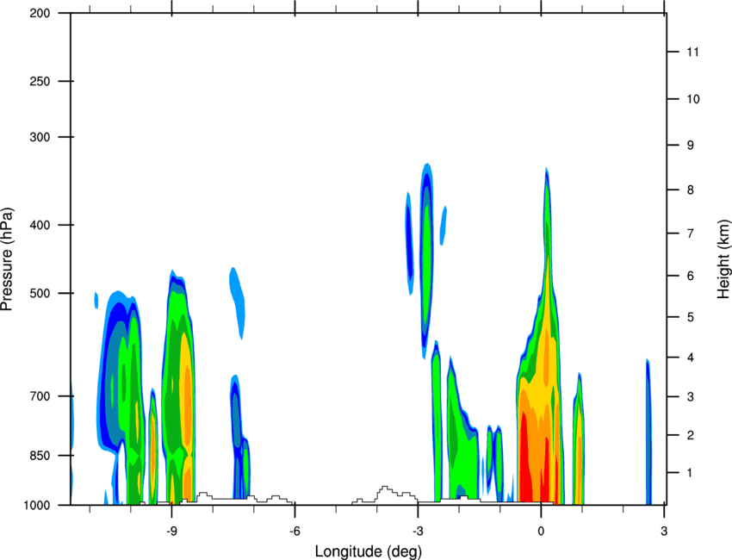The width and height of the screenshot is (732, 560).
Task: Pick the 2 km height label
Action: click(x=691, y=435)
